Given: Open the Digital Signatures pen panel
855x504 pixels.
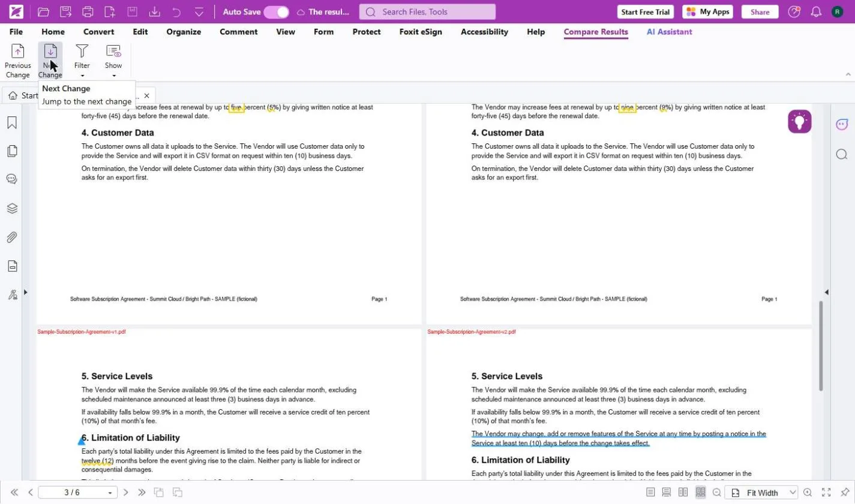Looking at the screenshot, I should (x=12, y=295).
